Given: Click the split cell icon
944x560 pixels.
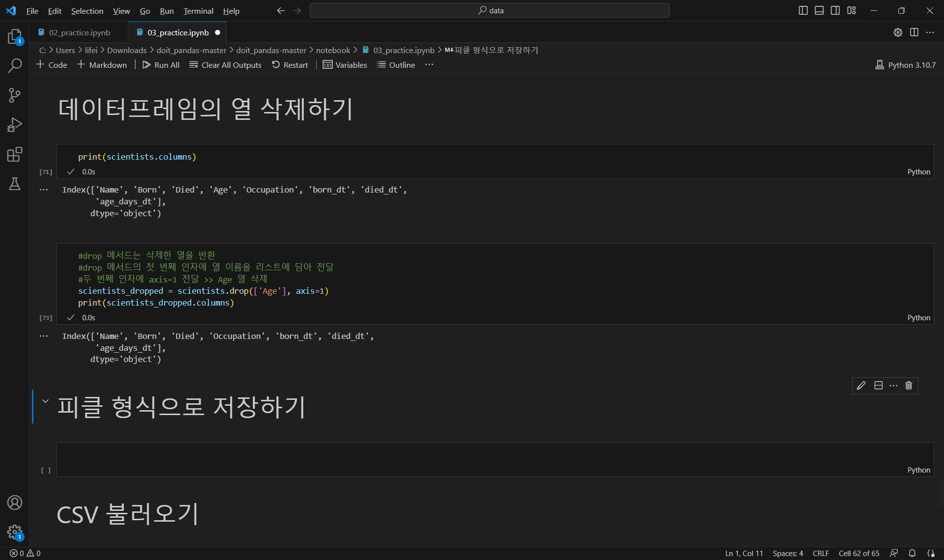Looking at the screenshot, I should pyautogui.click(x=879, y=386).
